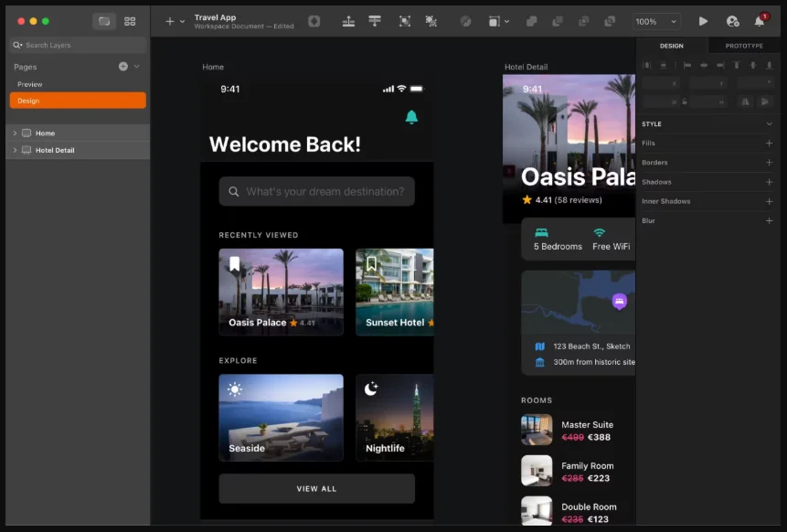The image size is (787, 532).
Task: Send layer backward with the Backward icon
Action: (x=375, y=21)
